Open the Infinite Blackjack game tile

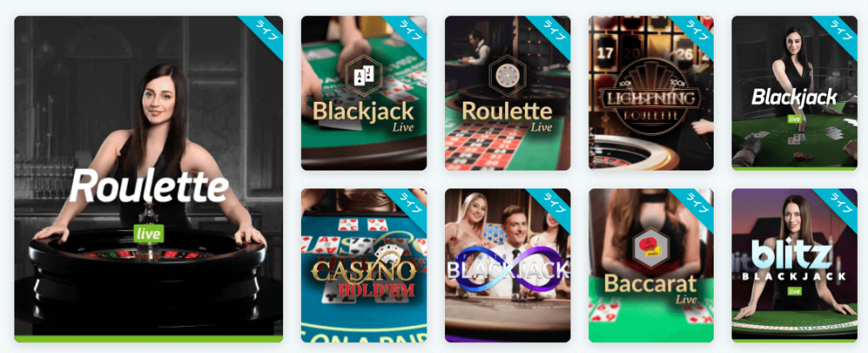(x=508, y=266)
